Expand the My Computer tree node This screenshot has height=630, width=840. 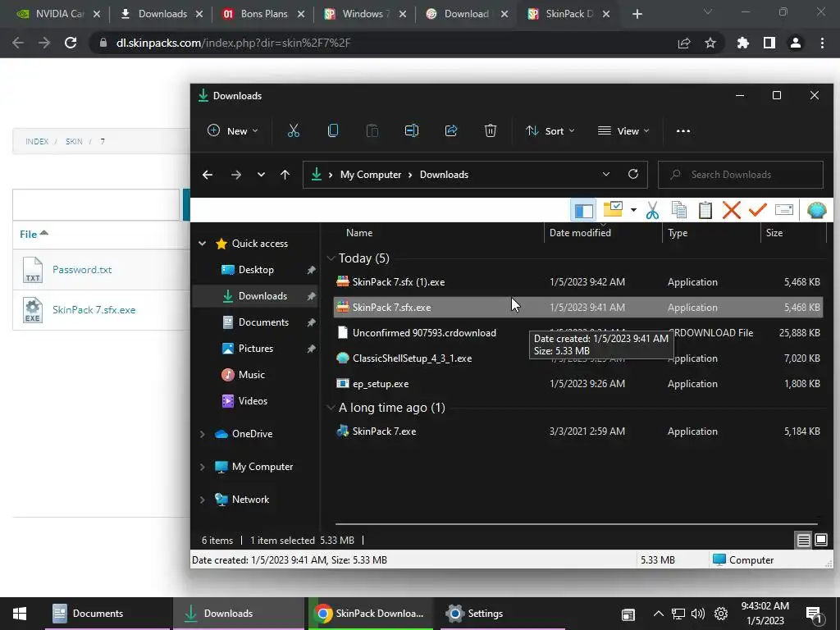click(202, 467)
